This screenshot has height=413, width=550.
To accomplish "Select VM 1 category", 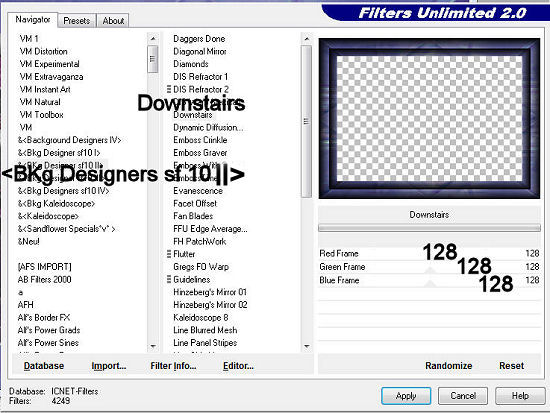I will click(x=29, y=39).
